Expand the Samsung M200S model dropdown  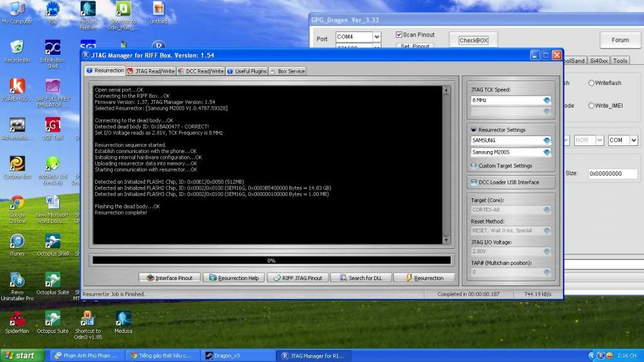point(547,152)
